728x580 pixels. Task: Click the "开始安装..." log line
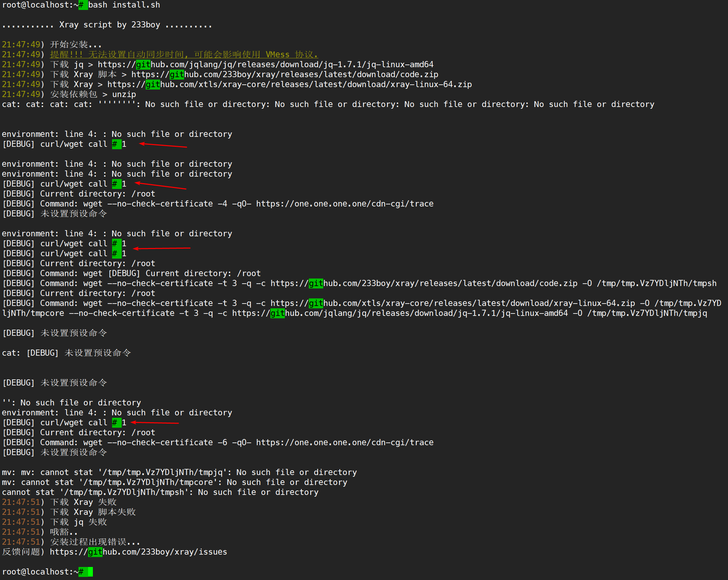click(x=75, y=45)
